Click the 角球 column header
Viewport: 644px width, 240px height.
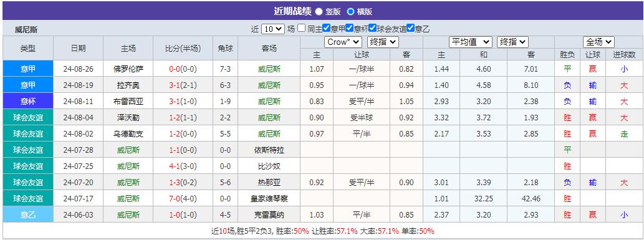coord(225,48)
